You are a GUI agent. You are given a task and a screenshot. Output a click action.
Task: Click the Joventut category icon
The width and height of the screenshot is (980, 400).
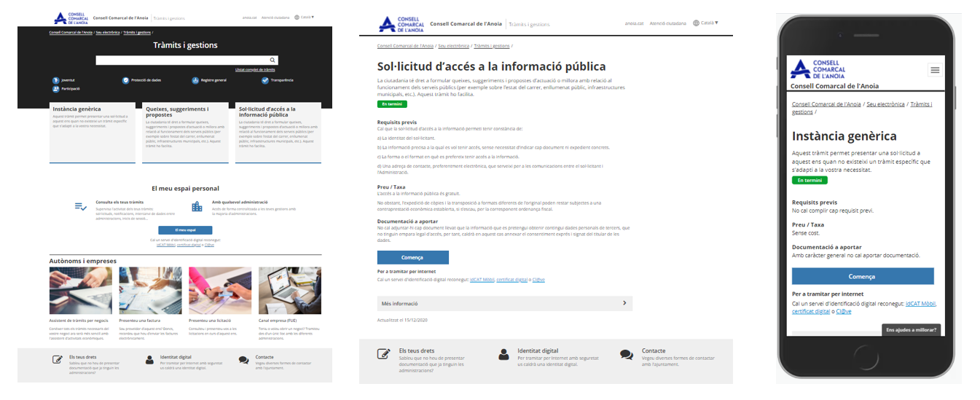(x=55, y=80)
